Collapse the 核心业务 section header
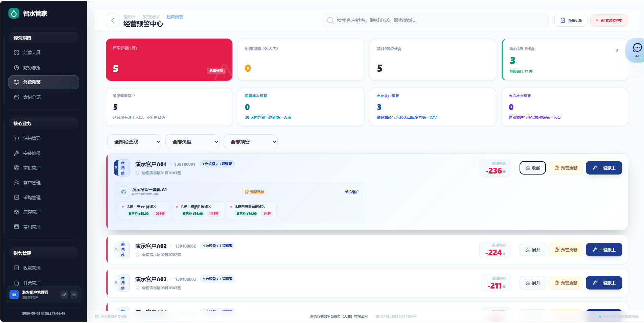 pos(44,123)
